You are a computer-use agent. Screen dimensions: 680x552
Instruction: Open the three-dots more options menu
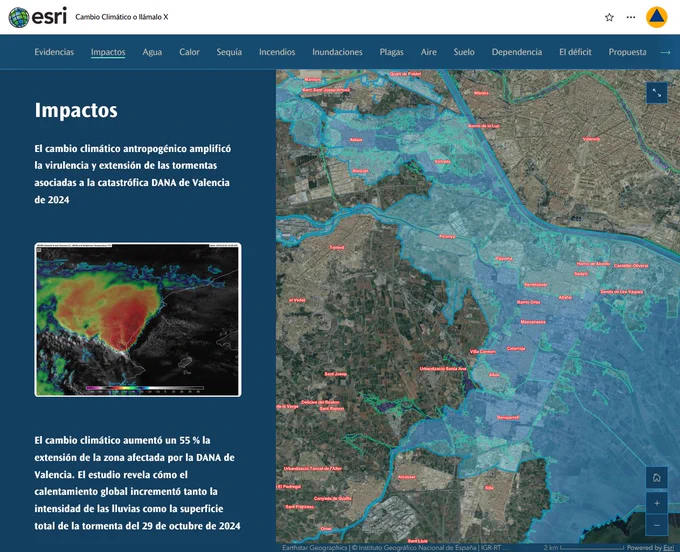click(631, 17)
